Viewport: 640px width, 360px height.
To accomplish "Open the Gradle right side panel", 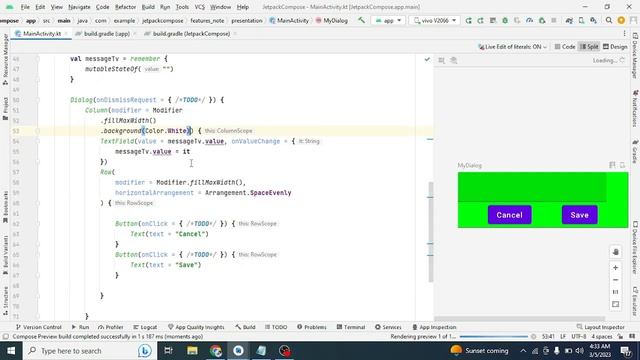I will 635,151.
